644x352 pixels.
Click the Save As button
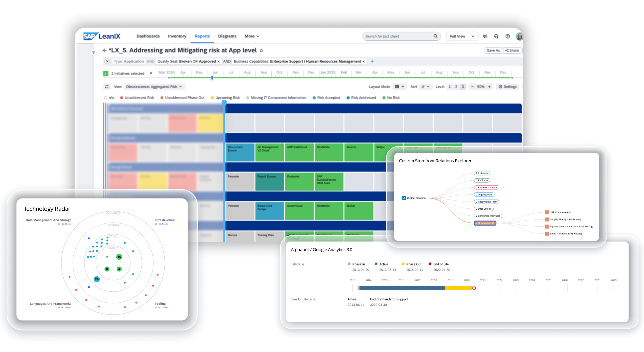[493, 51]
